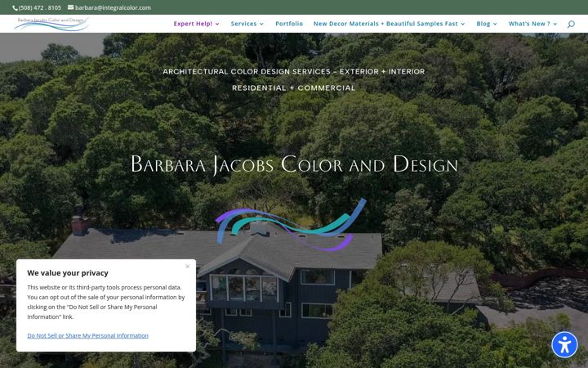Click the phone icon in top bar
588x368 pixels.
click(15, 8)
